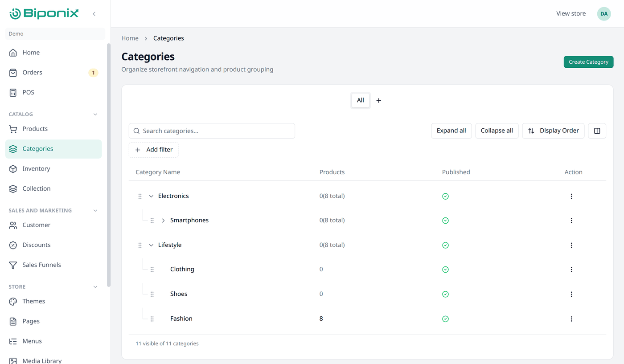Open the Display Order sort button
This screenshot has height=364, width=624.
point(553,131)
